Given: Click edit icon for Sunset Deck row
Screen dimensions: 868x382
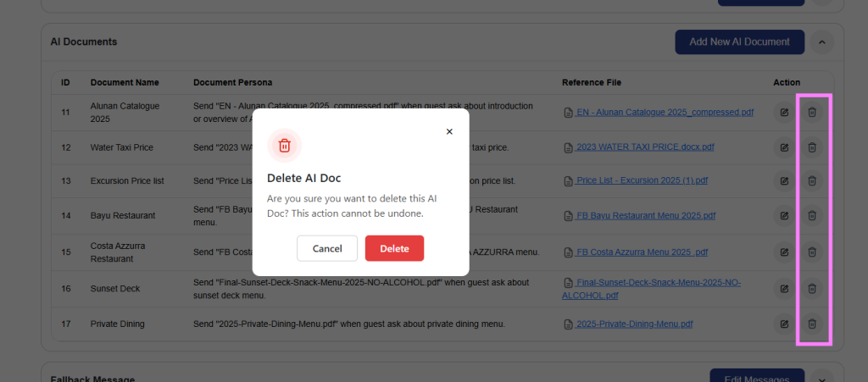Looking at the screenshot, I should pos(784,289).
